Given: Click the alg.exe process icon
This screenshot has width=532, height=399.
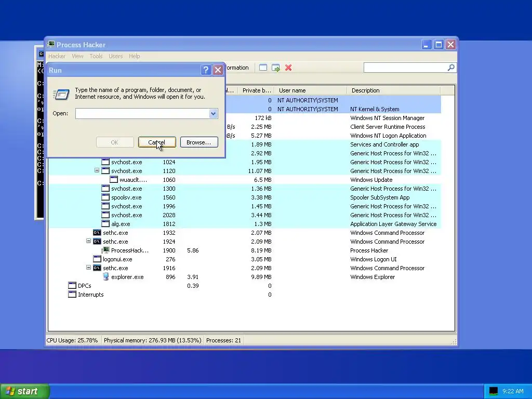Looking at the screenshot, I should coord(105,224).
